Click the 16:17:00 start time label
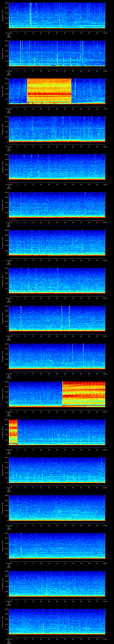Viewport: 114px width, 644px height. (x=9, y=147)
